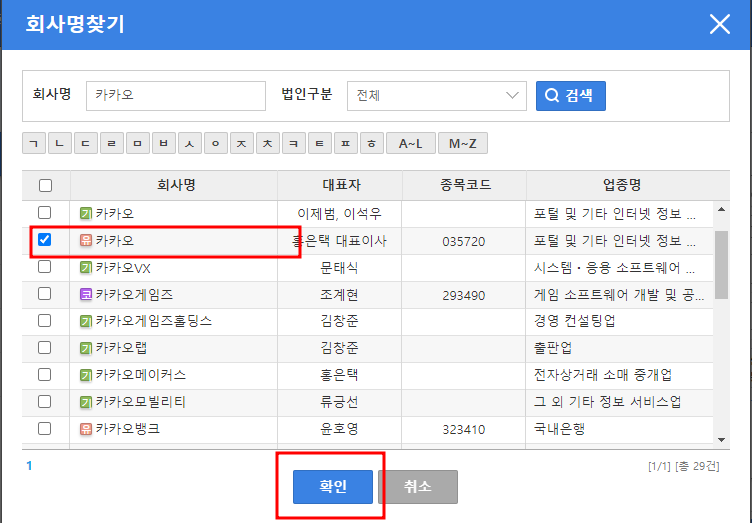
Task: Click industry text 경영 컨설팅업
Action: click(x=575, y=321)
